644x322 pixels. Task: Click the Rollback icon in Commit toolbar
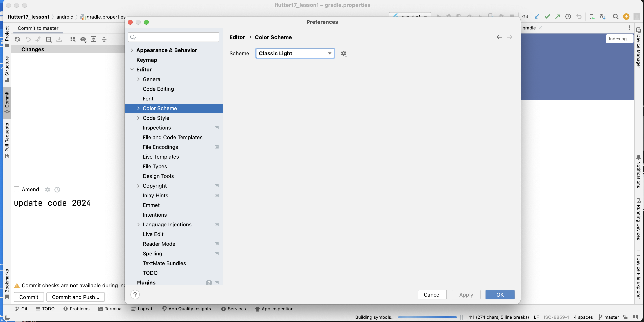coord(28,39)
